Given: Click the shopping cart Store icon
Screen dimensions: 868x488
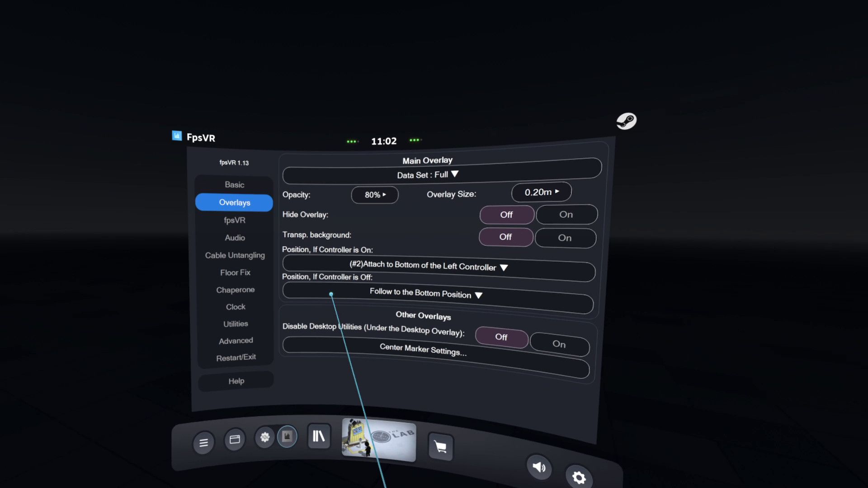Looking at the screenshot, I should pos(440,447).
